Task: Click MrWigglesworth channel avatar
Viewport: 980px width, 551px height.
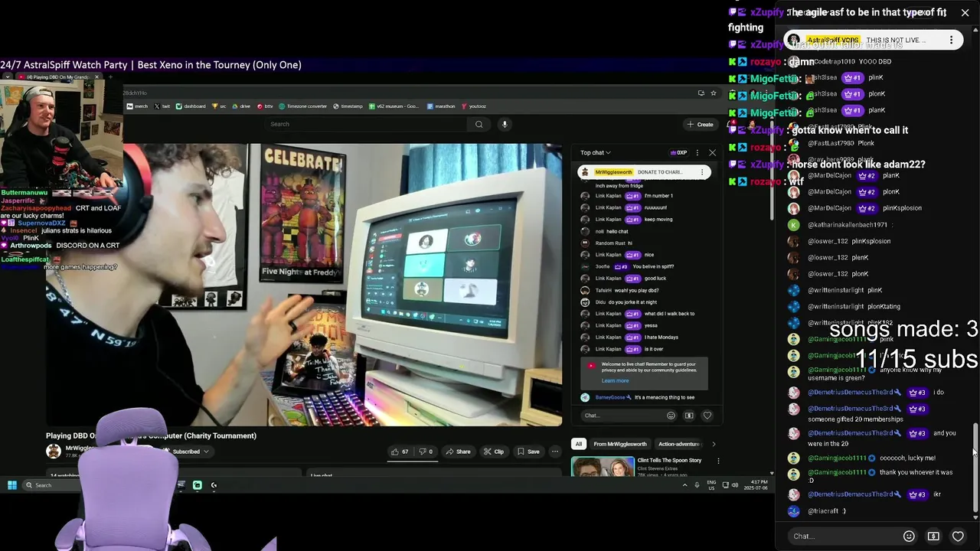Action: [54, 452]
